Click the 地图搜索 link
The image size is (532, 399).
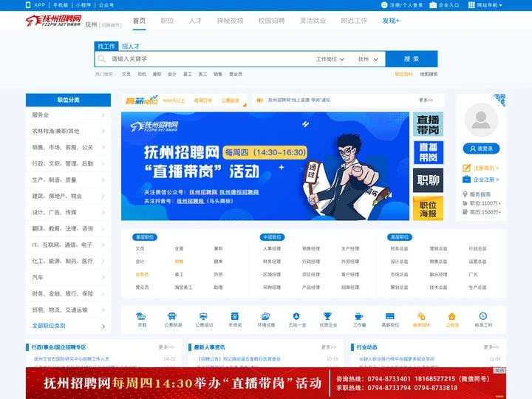coord(429,74)
